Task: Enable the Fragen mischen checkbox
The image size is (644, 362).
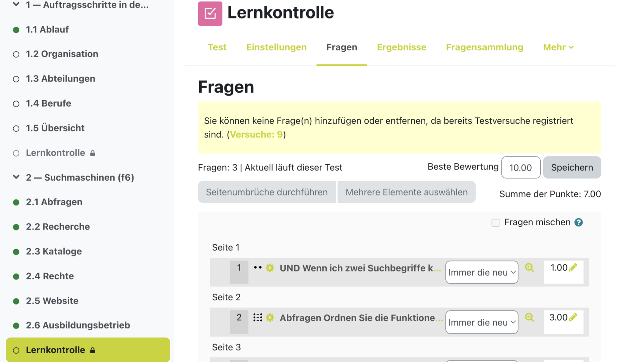Action: coord(495,223)
